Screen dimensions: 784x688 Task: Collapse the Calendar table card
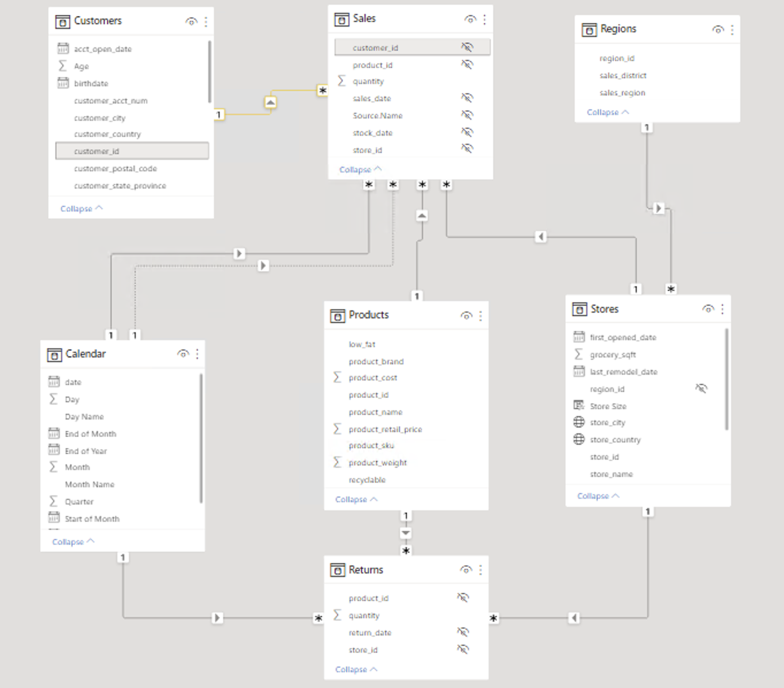point(74,542)
